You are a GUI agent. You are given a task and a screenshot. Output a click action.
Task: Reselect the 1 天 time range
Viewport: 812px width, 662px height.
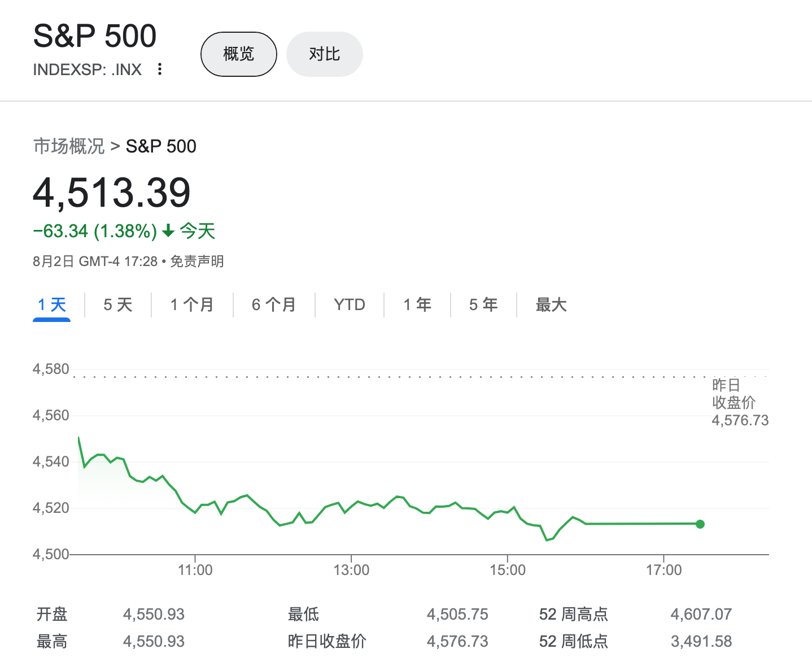coord(51,304)
